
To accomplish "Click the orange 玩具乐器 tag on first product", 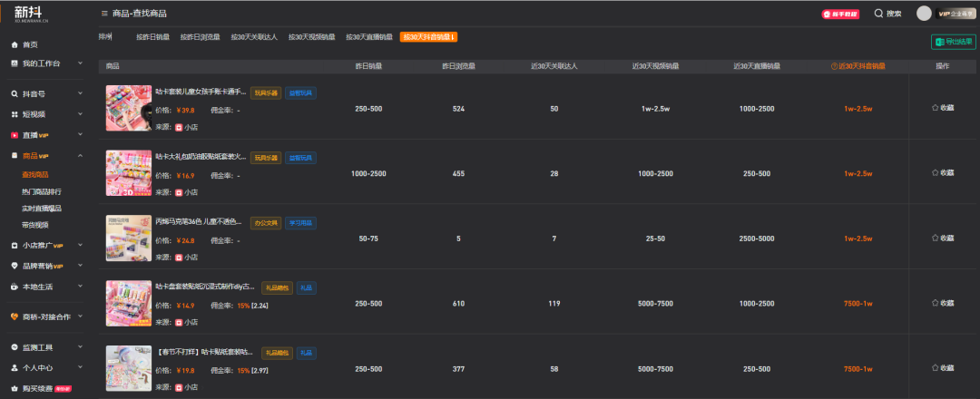I will point(265,92).
